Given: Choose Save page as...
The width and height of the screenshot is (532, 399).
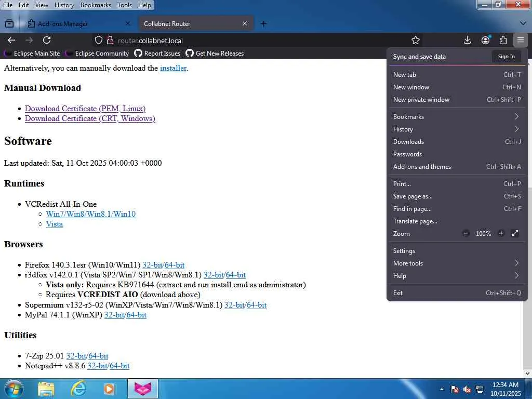Looking at the screenshot, I should point(457,196).
